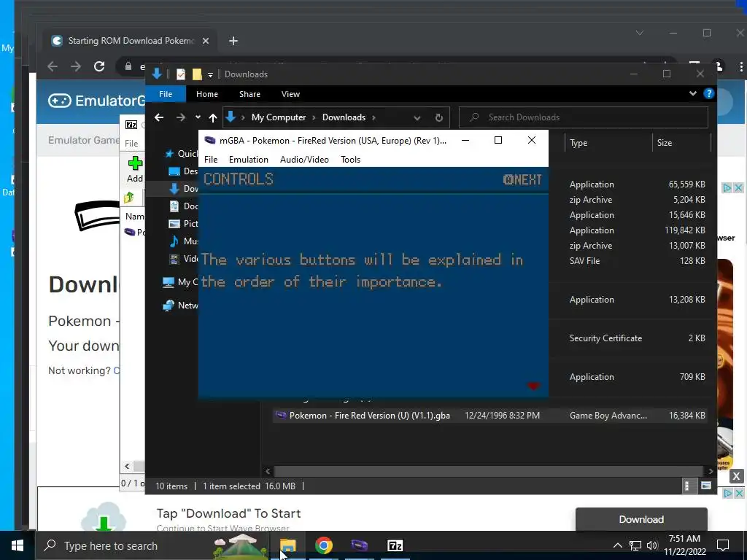Select Downloads in the address breadcrumb
This screenshot has height=560, width=747.
tap(344, 117)
